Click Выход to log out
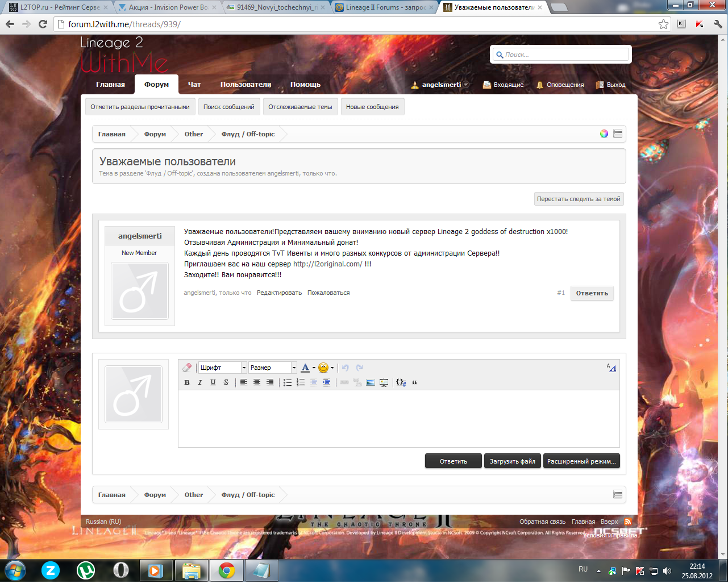This screenshot has width=728, height=584. (x=611, y=85)
